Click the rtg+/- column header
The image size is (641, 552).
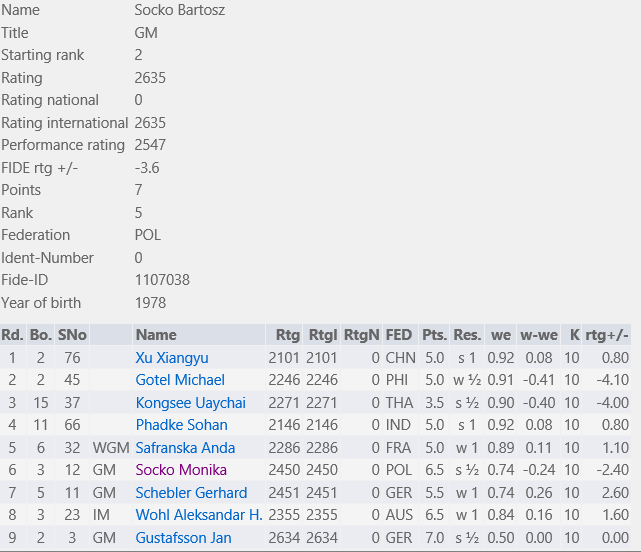(607, 335)
